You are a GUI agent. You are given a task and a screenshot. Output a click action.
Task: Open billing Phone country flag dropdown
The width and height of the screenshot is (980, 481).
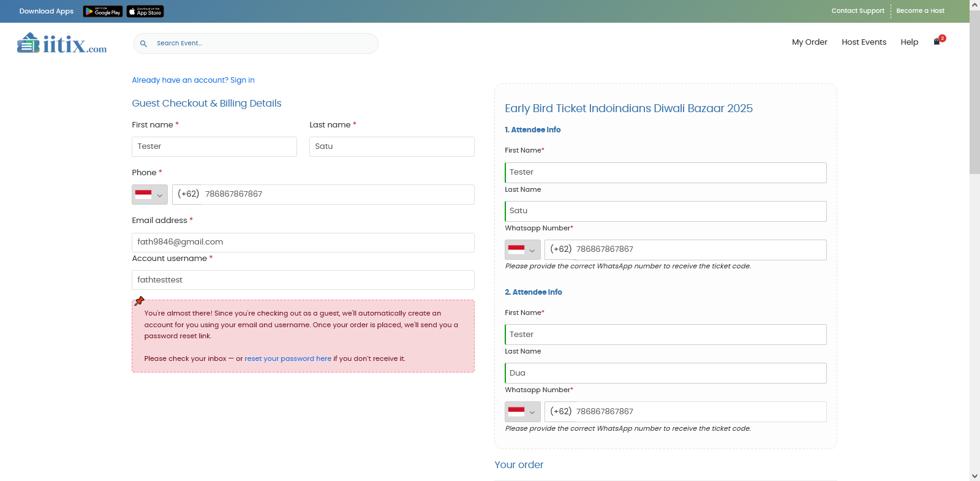(149, 195)
